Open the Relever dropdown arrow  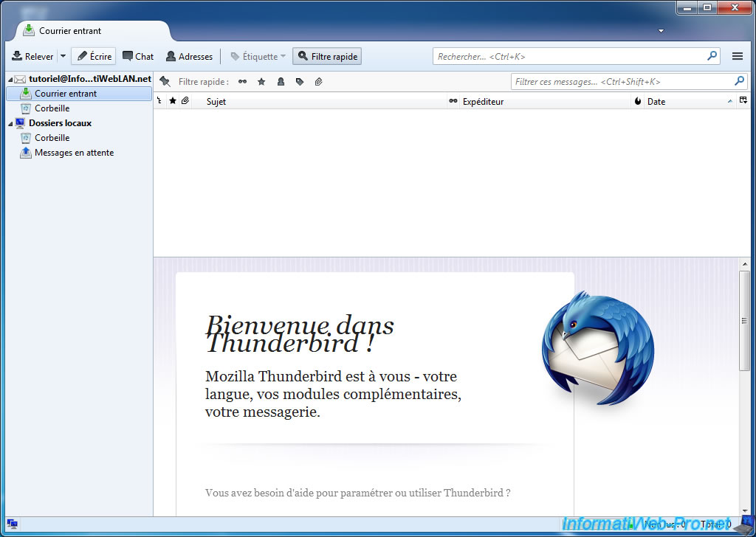click(62, 56)
